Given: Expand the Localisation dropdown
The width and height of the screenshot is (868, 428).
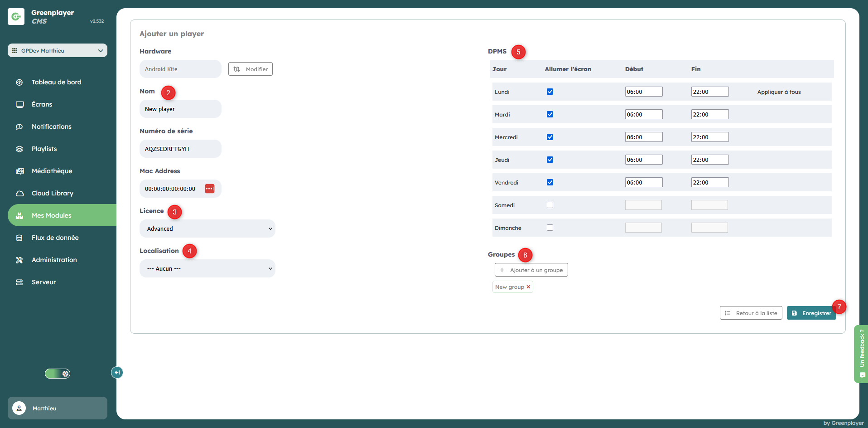Looking at the screenshot, I should 207,268.
